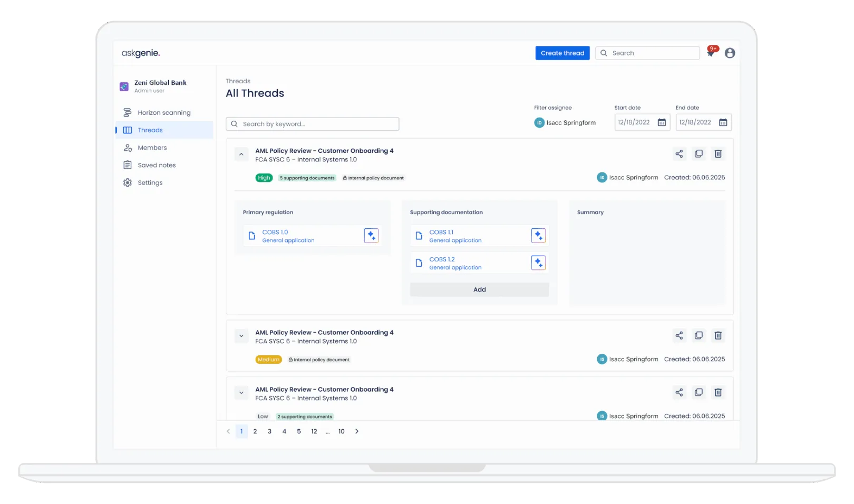Expand the Medium priority thread
Image resolution: width=854 pixels, height=504 pixels.
241,336
